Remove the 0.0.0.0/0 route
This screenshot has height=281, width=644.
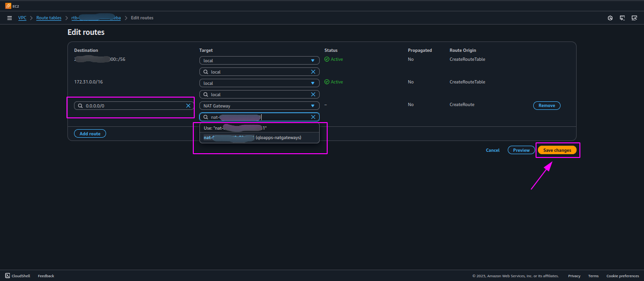pos(546,106)
